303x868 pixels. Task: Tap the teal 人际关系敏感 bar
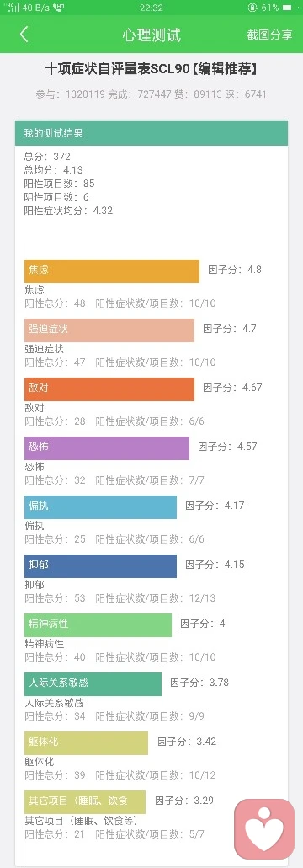click(x=93, y=684)
